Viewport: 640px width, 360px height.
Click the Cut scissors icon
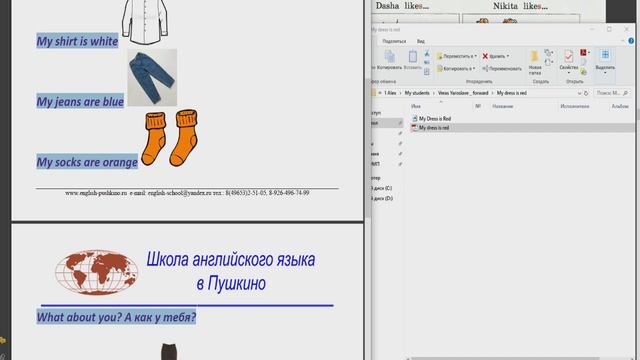coord(427,53)
